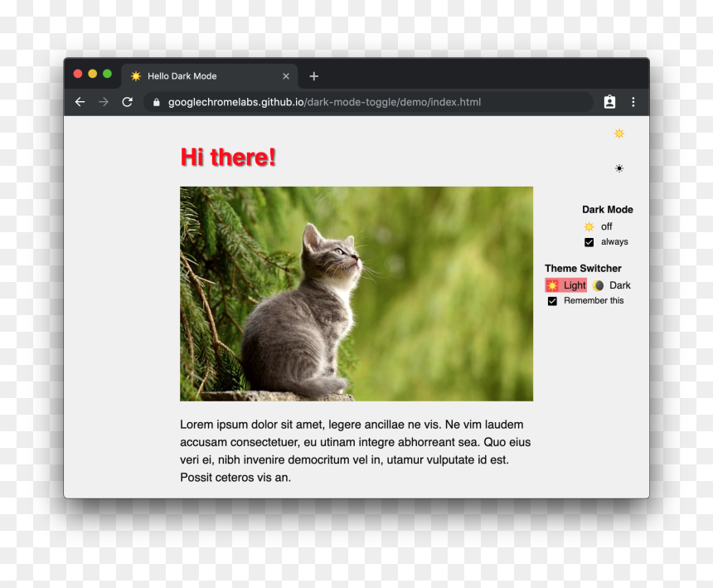The height and width of the screenshot is (588, 713).
Task: Uncheck the 'Remember this' checkbox
Action: (552, 301)
